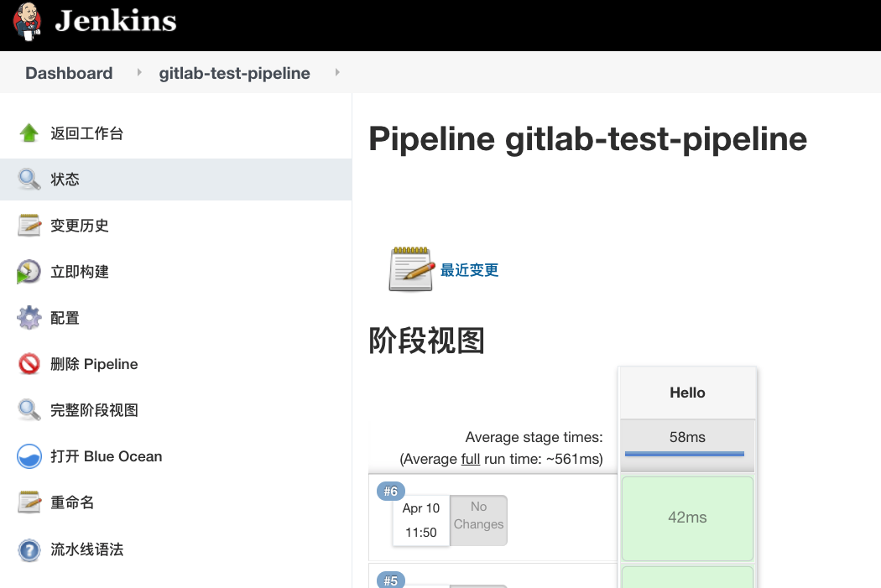Viewport: 881px width, 588px height.
Task: Click the magnifier icon next to 状态
Action: point(29,180)
